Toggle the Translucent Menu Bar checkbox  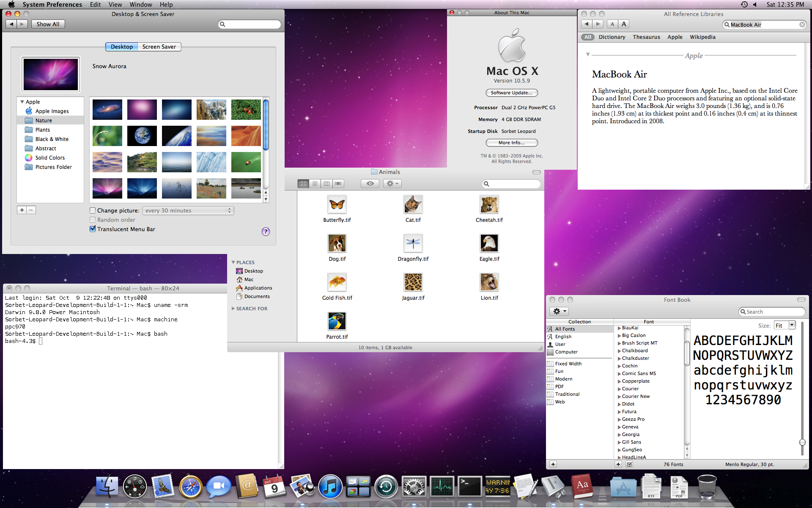(92, 229)
